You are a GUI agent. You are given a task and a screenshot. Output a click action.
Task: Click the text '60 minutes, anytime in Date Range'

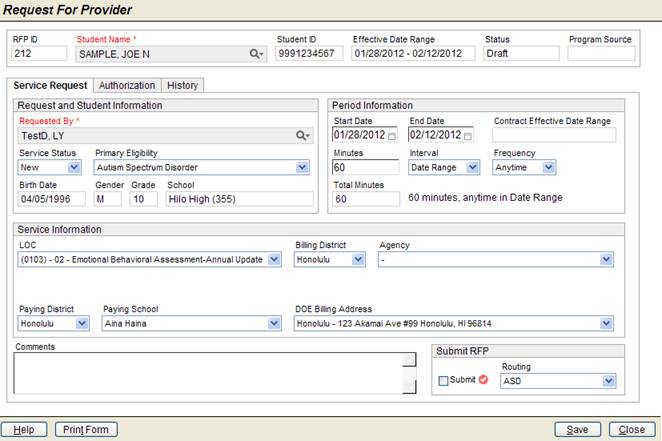[x=485, y=198]
